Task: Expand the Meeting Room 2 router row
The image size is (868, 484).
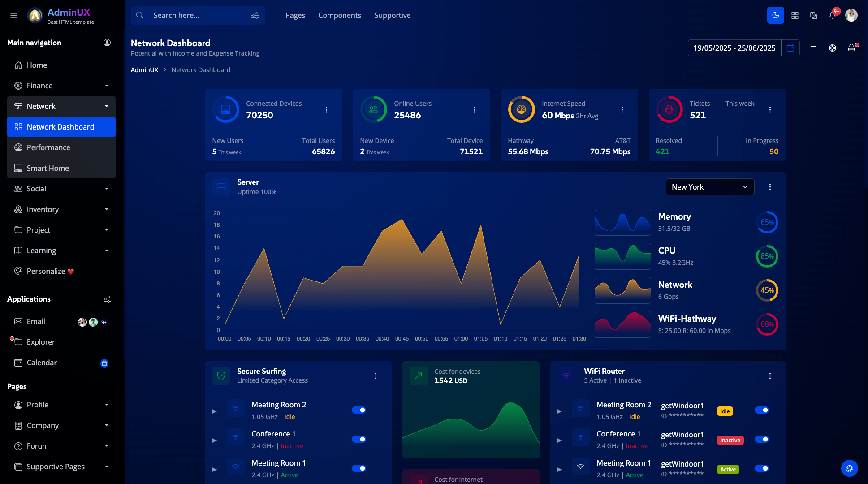Action: point(559,411)
